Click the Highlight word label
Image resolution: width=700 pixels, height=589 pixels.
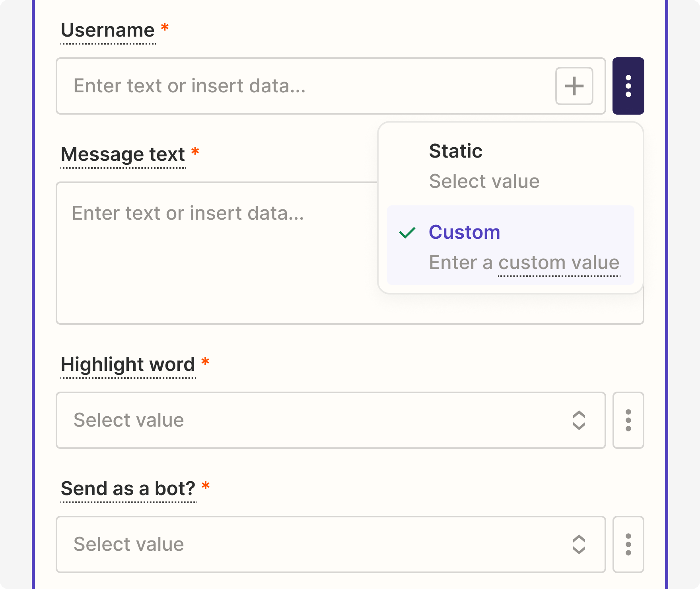pos(128,365)
